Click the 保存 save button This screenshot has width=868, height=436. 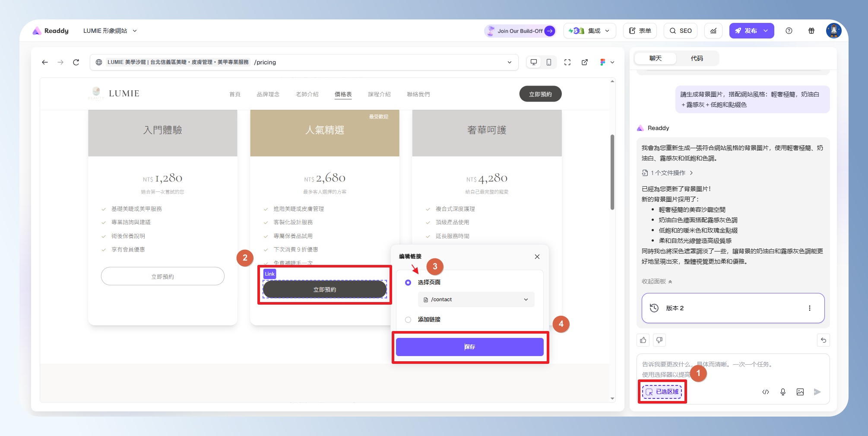coord(469,347)
